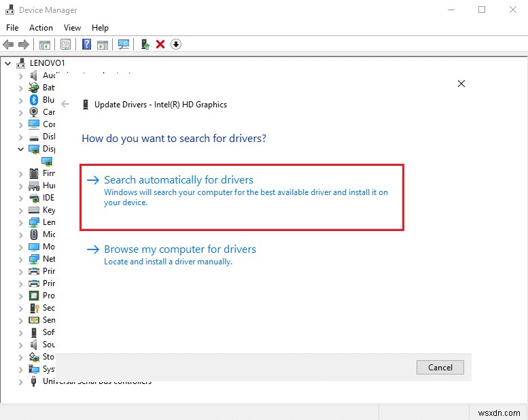Image resolution: width=528 pixels, height=420 pixels.
Task: Select the display adapter device icon
Action: click(x=47, y=161)
